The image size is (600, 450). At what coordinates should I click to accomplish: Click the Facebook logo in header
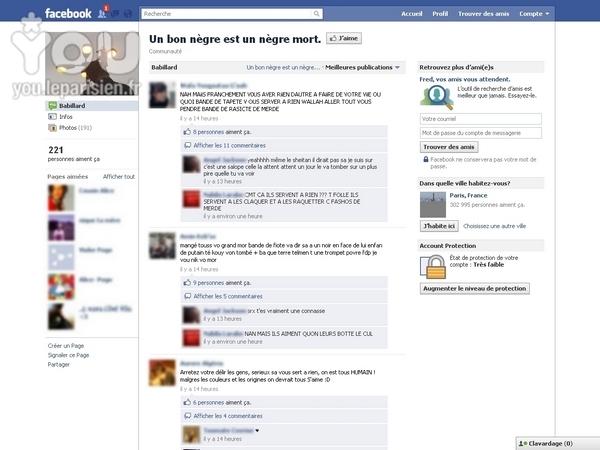tap(69, 14)
